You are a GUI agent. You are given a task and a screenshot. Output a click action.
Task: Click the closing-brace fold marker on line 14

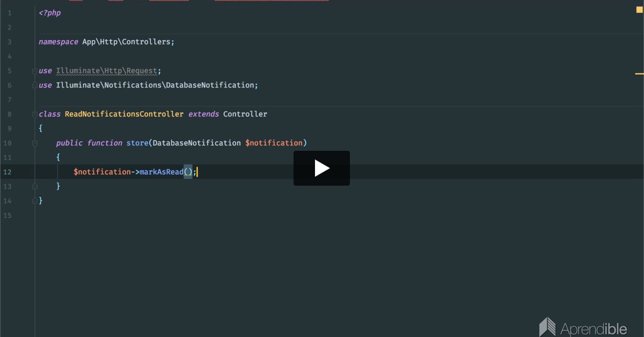(x=35, y=201)
